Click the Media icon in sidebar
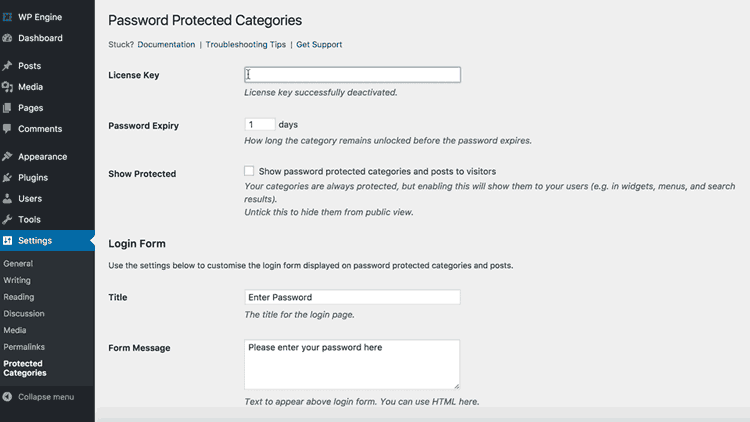 tap(7, 87)
